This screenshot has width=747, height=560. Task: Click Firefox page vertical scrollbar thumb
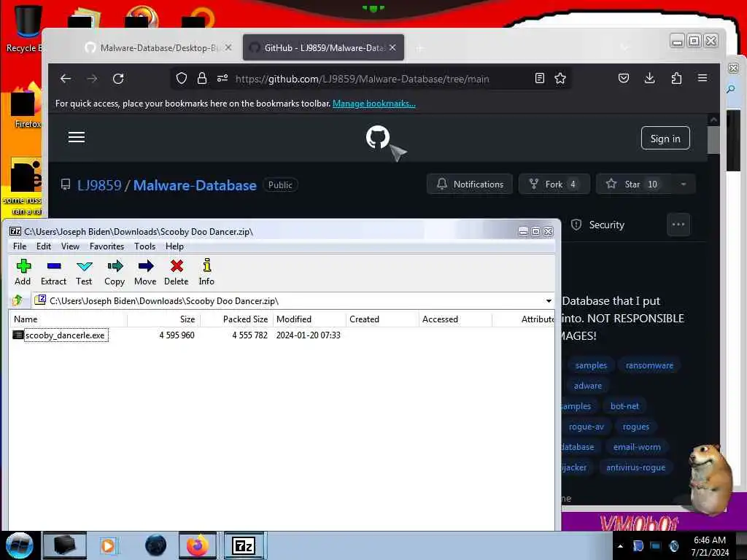pyautogui.click(x=713, y=140)
